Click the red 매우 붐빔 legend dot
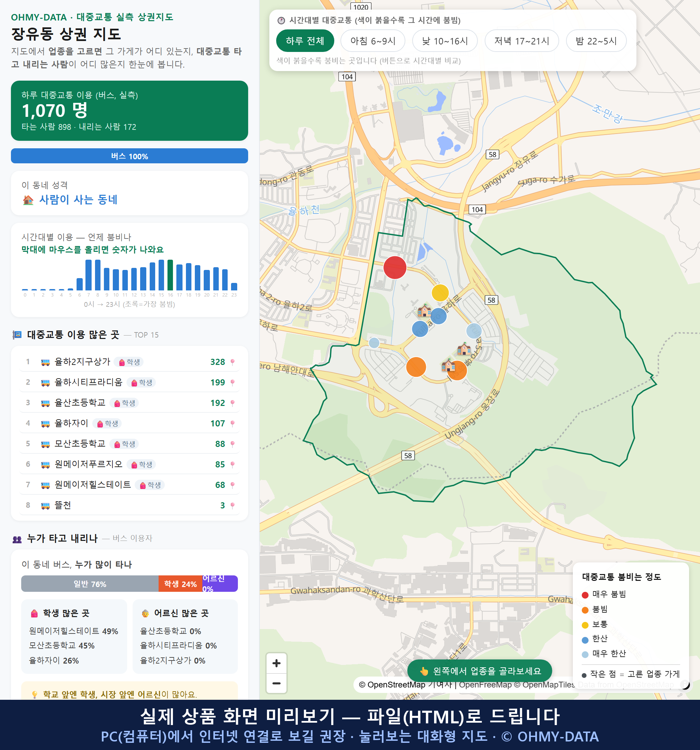This screenshot has width=700, height=750. tap(585, 595)
